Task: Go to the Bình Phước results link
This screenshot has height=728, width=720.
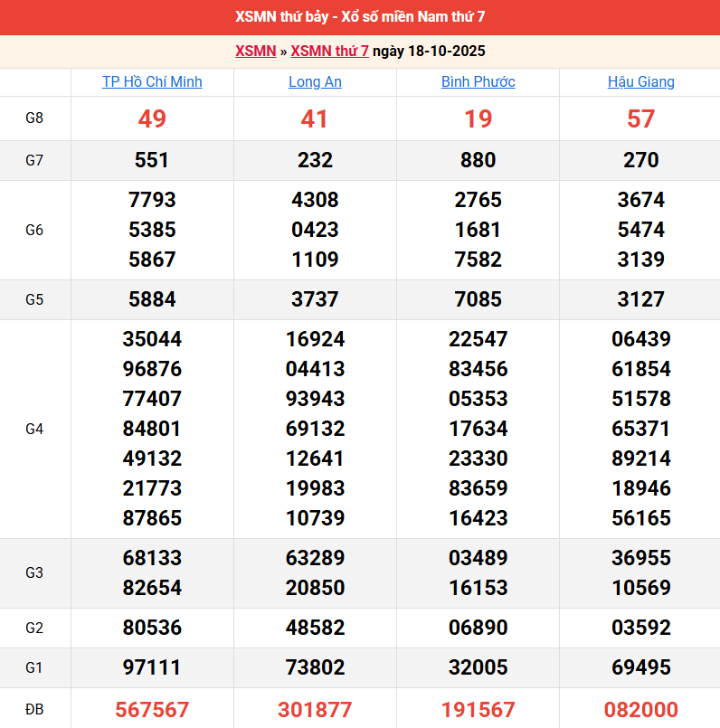Action: pos(478,82)
